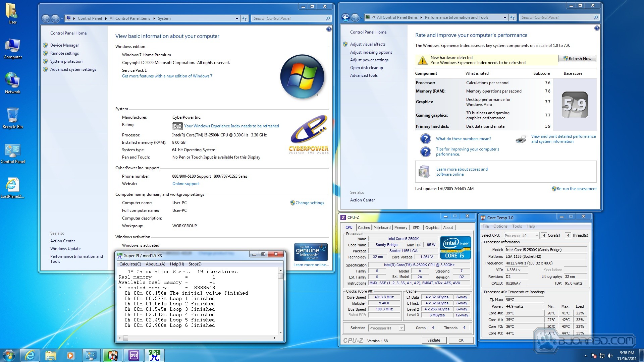Click Super PI horizontal scrollbar right arrow
The width and height of the screenshot is (644, 362).
[x=275, y=338]
